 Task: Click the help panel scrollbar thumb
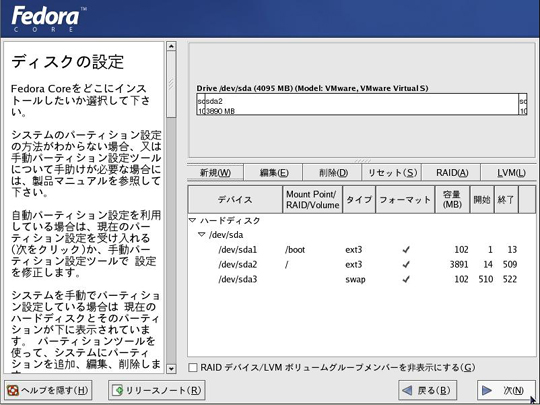171,84
